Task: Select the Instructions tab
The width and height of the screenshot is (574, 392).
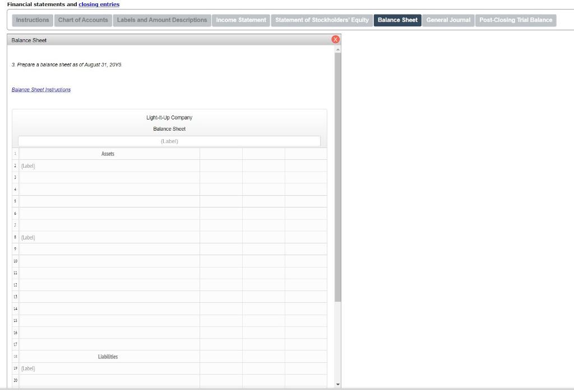Action: [x=32, y=20]
